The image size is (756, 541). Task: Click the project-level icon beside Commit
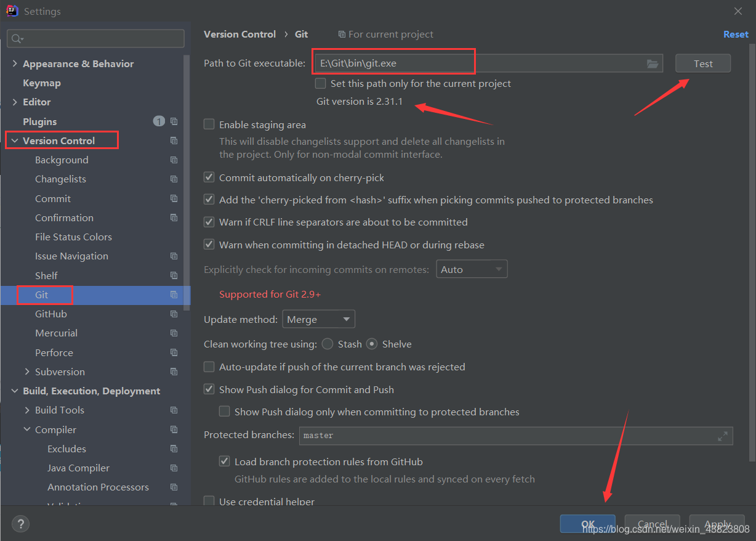(x=174, y=198)
